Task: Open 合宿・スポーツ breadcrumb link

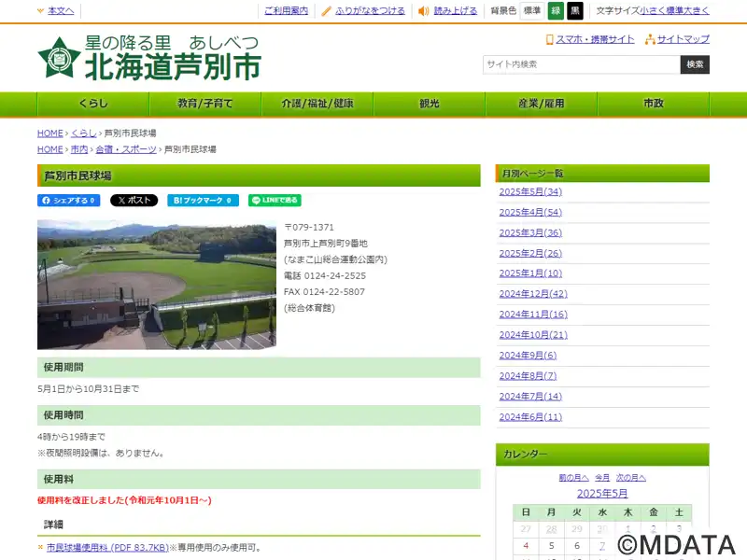Action: [126, 149]
